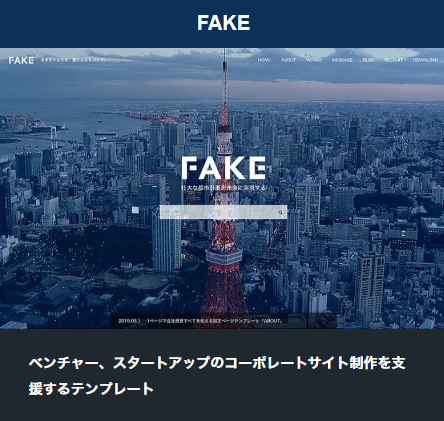Image resolution: width=444 pixels, height=421 pixels.
Task: Click the 援するテンプレート second heading line
Action: (x=91, y=389)
